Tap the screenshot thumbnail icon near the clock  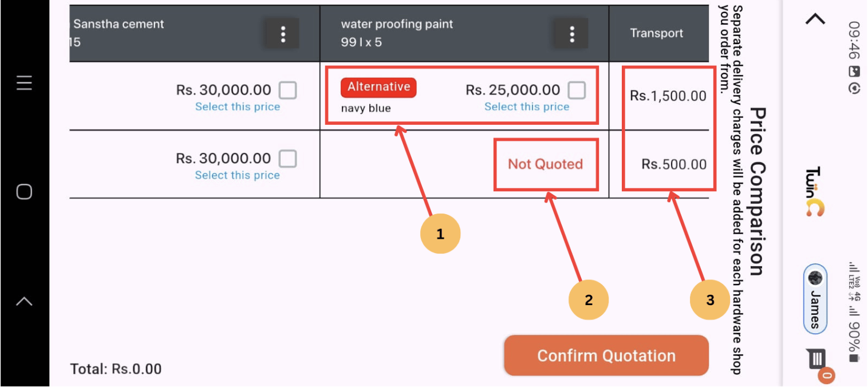[x=854, y=71]
